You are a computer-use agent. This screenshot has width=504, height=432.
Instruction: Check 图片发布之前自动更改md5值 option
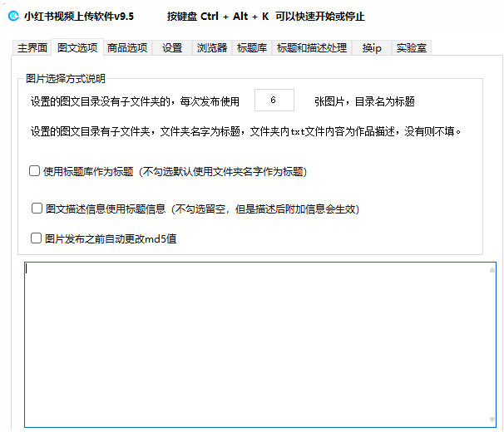click(x=36, y=238)
